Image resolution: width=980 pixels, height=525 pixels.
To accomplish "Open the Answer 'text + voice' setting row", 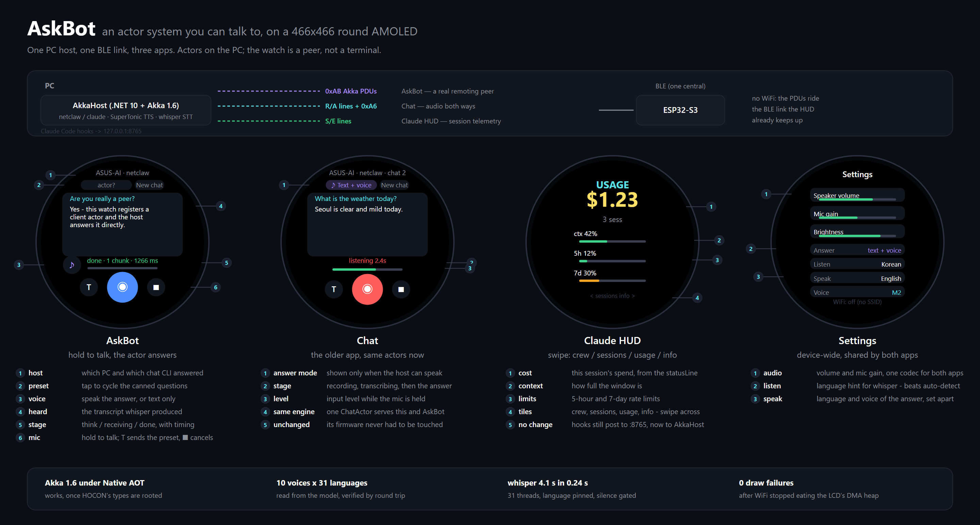I will pos(857,250).
